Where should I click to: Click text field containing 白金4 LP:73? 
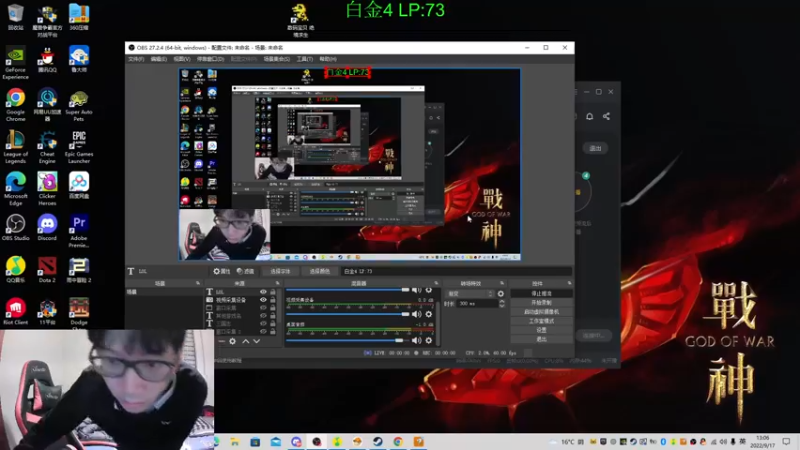click(x=457, y=271)
